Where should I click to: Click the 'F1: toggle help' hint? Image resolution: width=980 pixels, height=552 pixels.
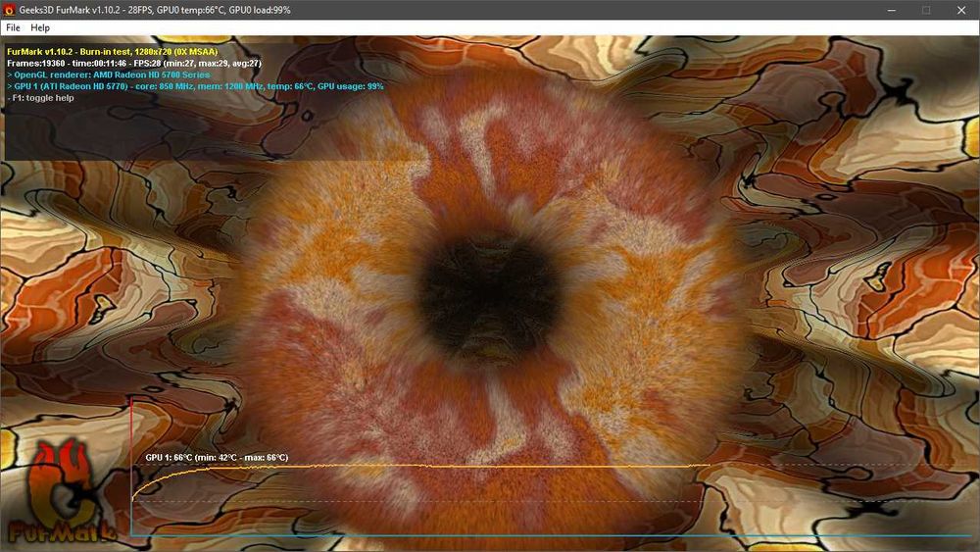click(40, 97)
